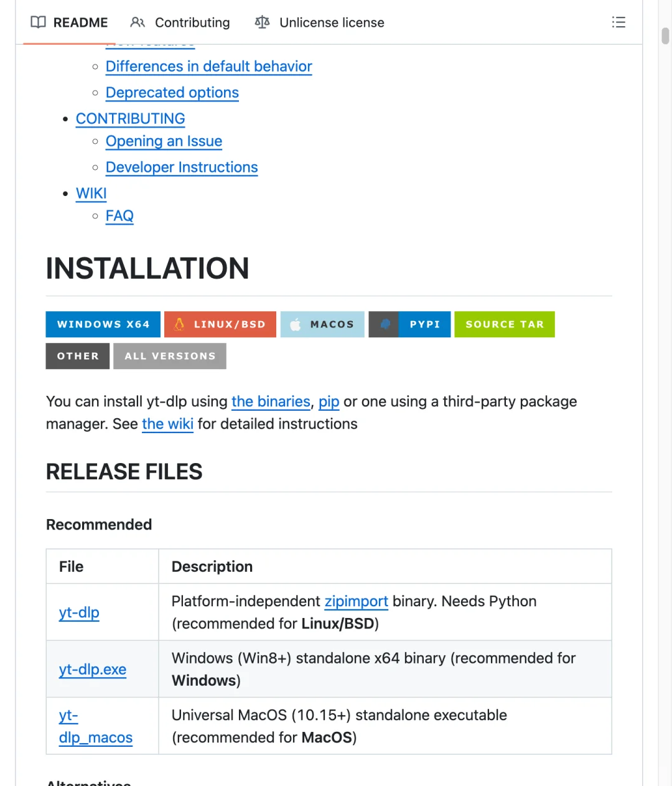
Task: Click the Other badge
Action: (78, 356)
